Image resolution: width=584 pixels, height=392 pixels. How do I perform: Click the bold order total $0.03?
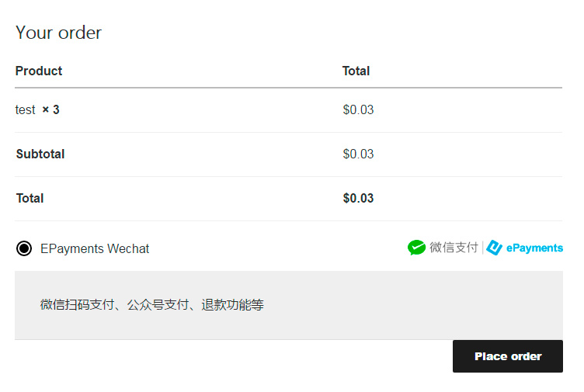[358, 199]
